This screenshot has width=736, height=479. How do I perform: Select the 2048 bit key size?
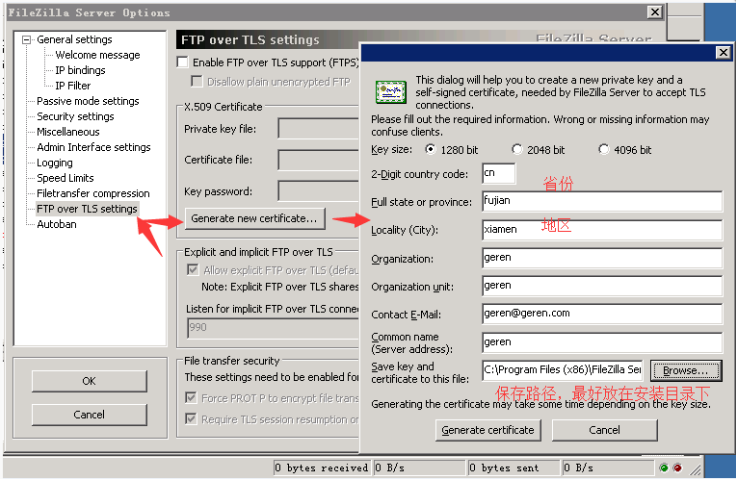[x=517, y=149]
